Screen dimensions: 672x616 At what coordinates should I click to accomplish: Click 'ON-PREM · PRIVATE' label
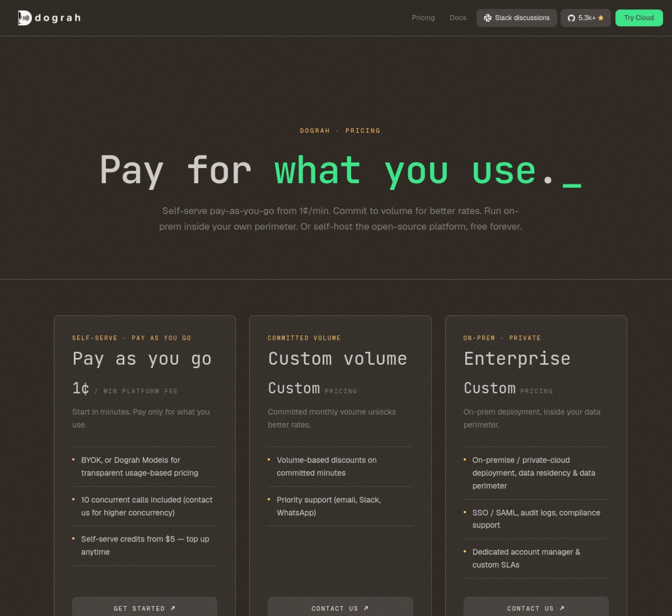(502, 338)
